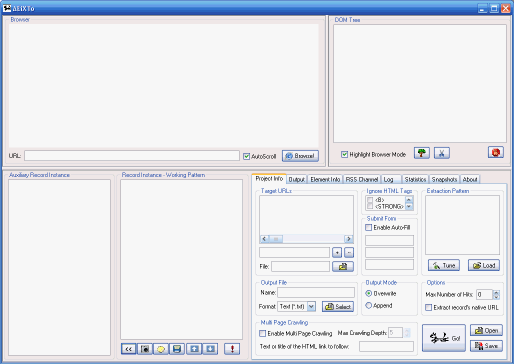Click the camera snapshot icon below record instance

tap(145, 349)
